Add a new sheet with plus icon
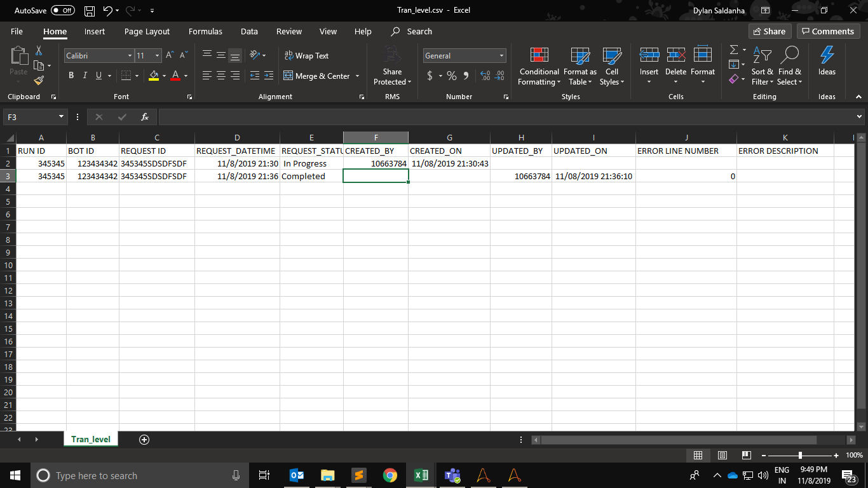The height and width of the screenshot is (488, 868). [x=144, y=440]
